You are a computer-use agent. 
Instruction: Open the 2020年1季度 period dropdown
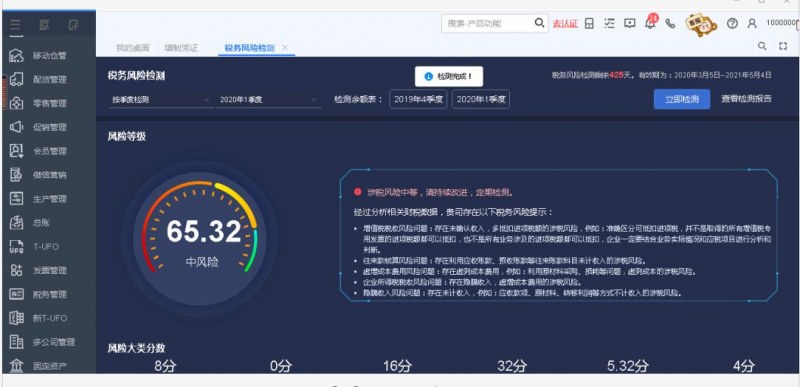268,100
